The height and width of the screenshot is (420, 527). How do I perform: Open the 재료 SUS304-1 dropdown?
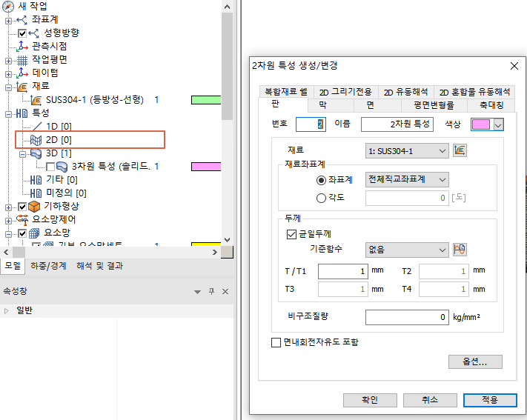tap(407, 151)
